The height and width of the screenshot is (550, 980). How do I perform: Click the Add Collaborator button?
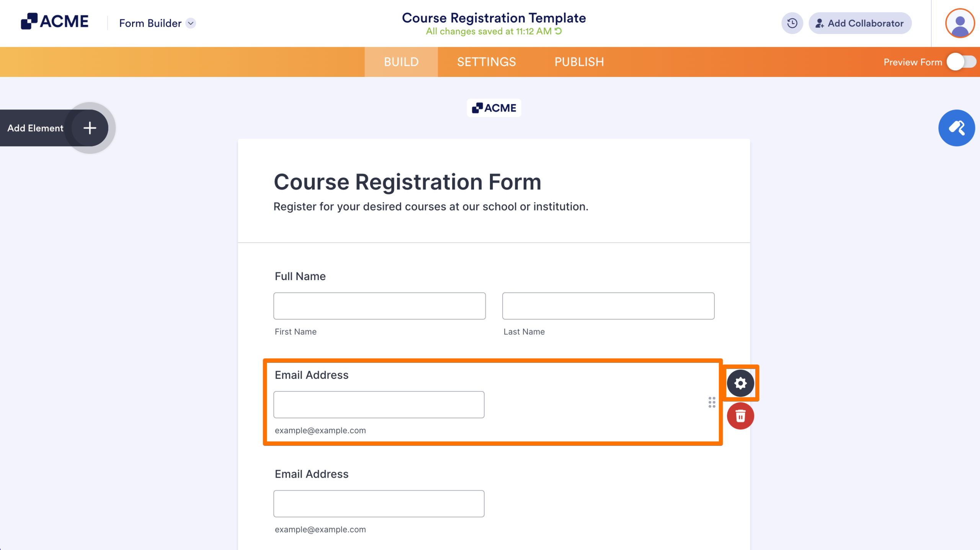coord(860,23)
